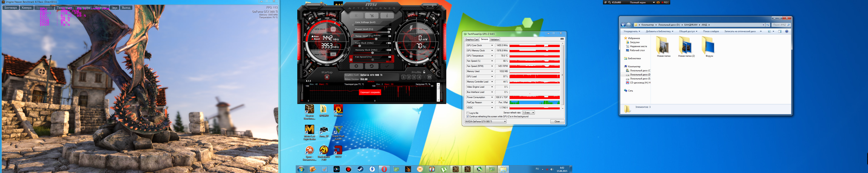
Task: Toggle power and temp limit link icon
Action: [x=352, y=35]
